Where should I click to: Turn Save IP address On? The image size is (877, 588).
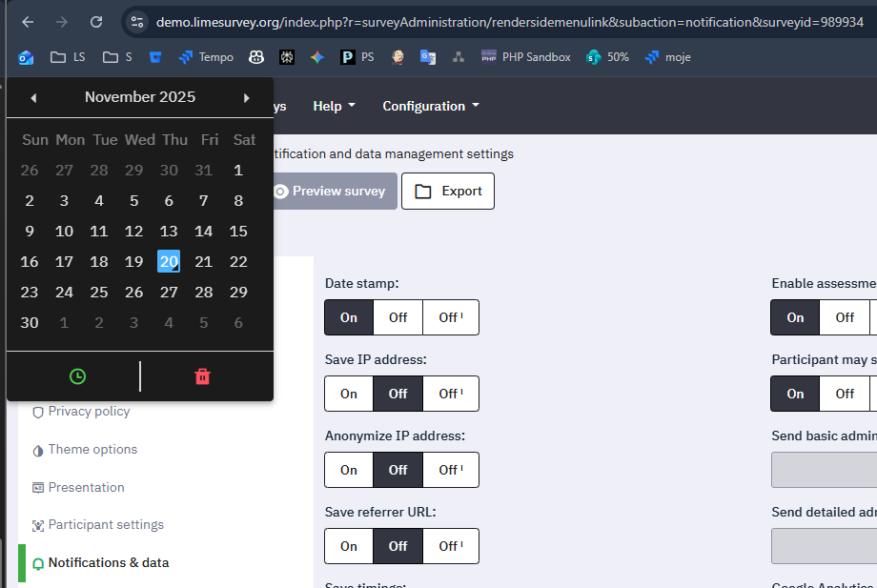pyautogui.click(x=349, y=394)
